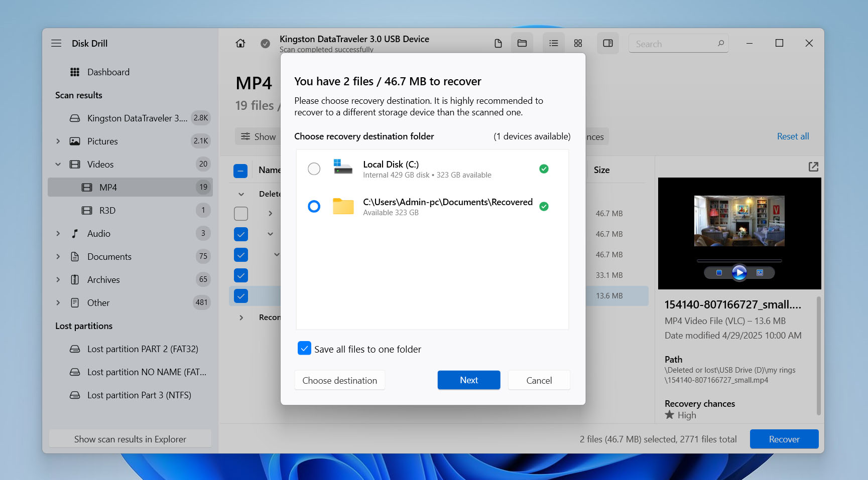The image size is (868, 480).
Task: Click the Recover button
Action: coord(784,439)
